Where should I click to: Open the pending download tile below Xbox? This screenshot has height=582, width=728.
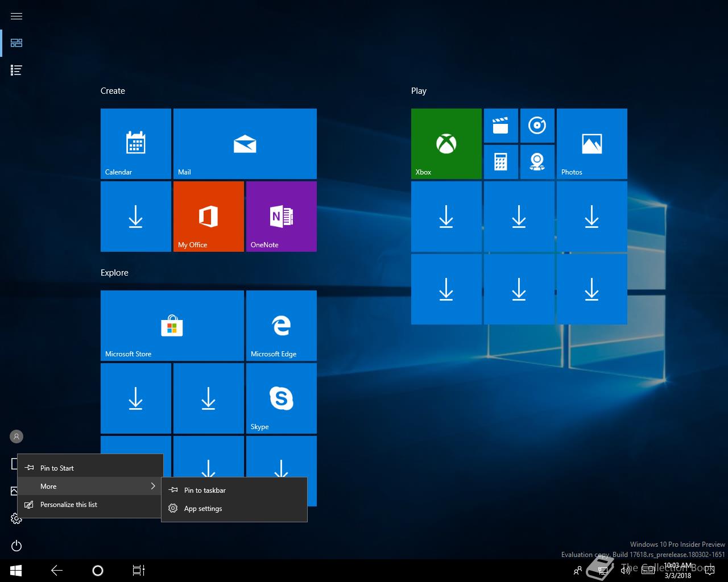(446, 217)
